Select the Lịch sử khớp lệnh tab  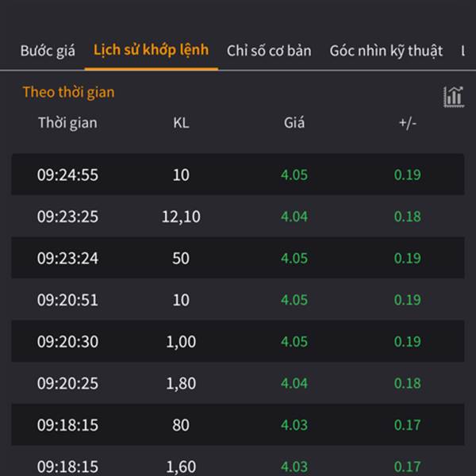152,50
